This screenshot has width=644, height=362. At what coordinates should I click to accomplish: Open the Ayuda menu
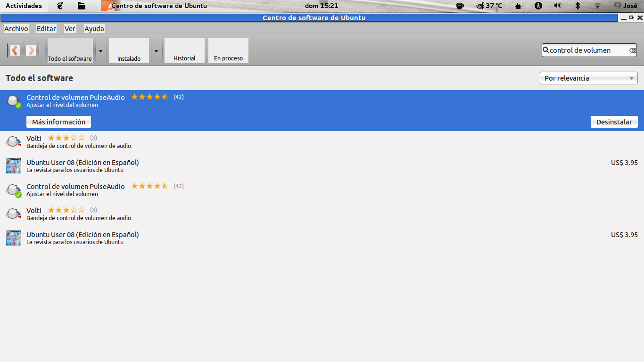[x=94, y=29]
